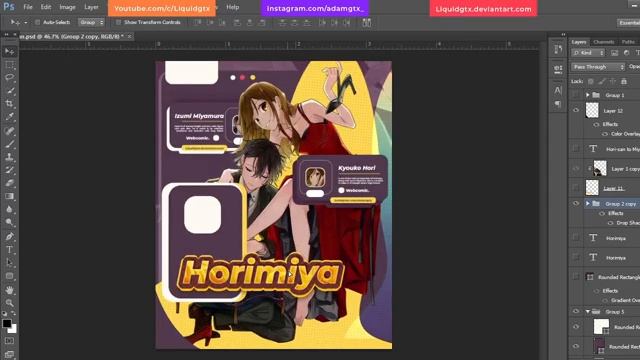The height and width of the screenshot is (360, 640).
Task: Select the Rectangular Marquee tool
Action: coord(9,64)
